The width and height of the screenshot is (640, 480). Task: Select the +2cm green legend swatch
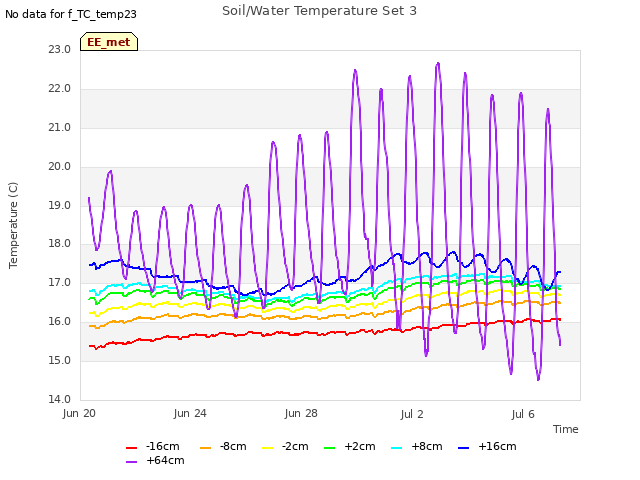(x=329, y=448)
